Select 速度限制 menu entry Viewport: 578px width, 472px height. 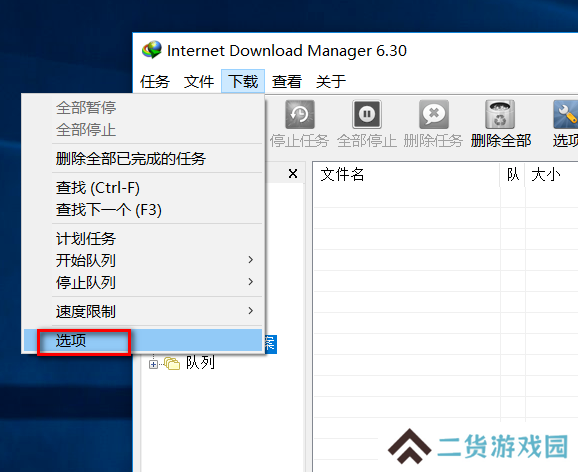pyautogui.click(x=143, y=311)
